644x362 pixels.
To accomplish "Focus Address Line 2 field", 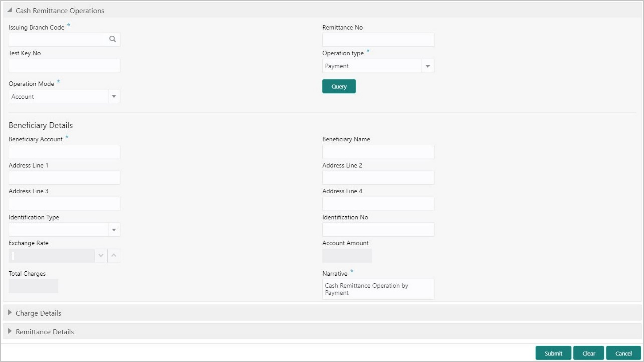I will click(x=378, y=178).
